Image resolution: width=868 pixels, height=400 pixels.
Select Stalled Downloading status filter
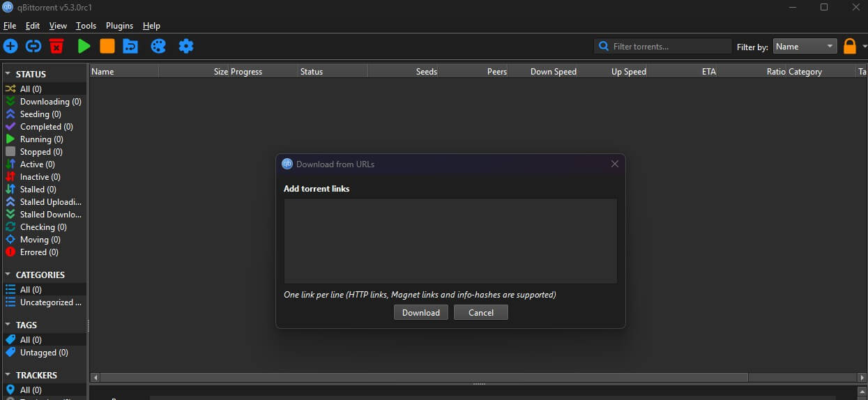pyautogui.click(x=43, y=215)
